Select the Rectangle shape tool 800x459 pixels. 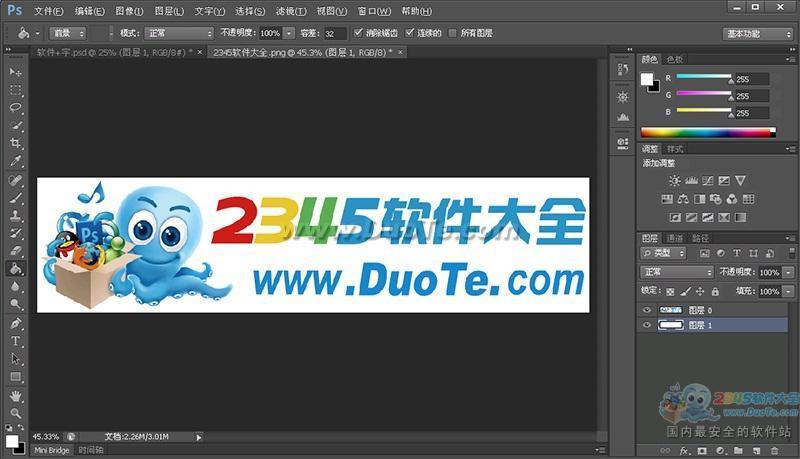(15, 377)
